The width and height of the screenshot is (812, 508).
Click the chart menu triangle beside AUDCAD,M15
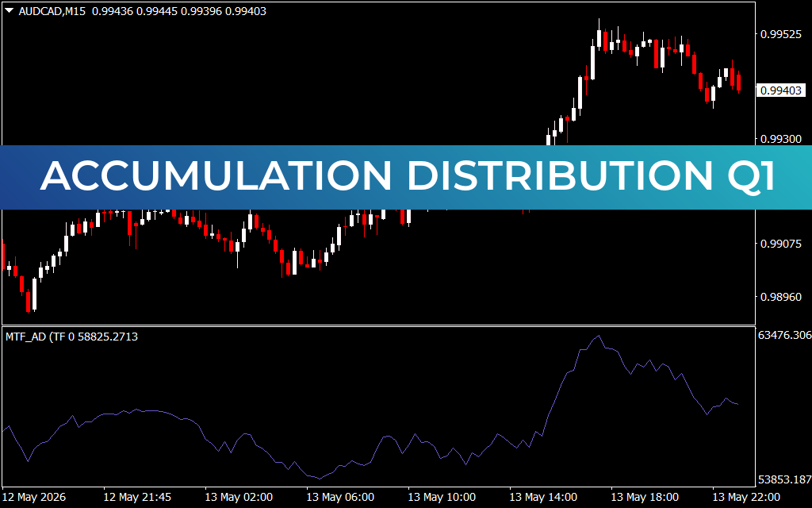[x=10, y=10]
